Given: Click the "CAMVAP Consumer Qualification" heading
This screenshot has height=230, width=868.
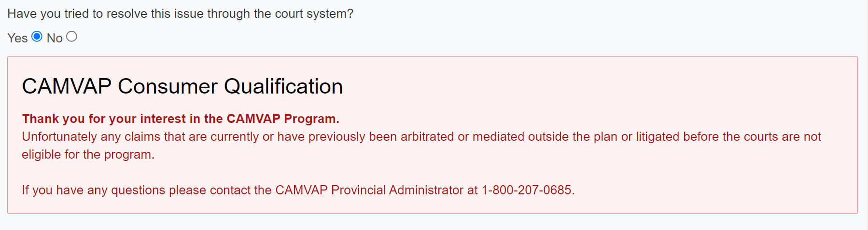Looking at the screenshot, I should [182, 86].
